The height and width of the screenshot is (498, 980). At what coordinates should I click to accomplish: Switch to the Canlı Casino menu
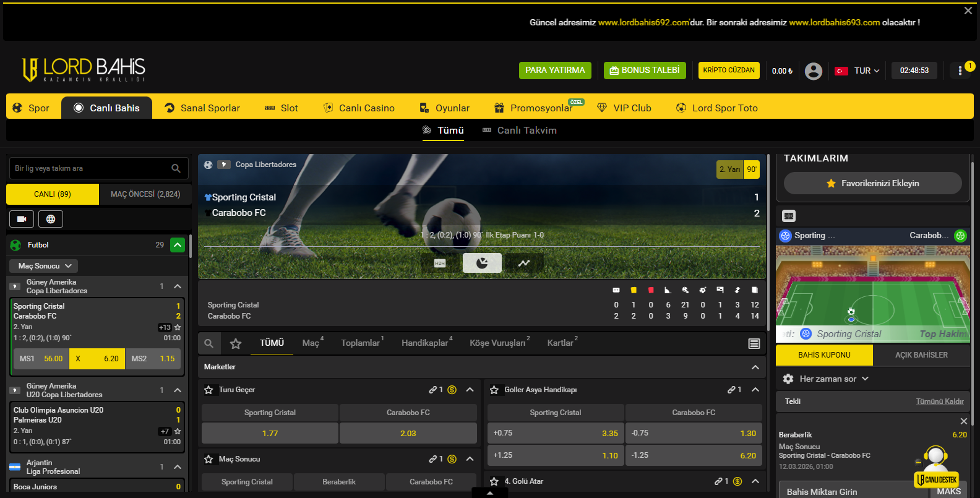tap(359, 108)
